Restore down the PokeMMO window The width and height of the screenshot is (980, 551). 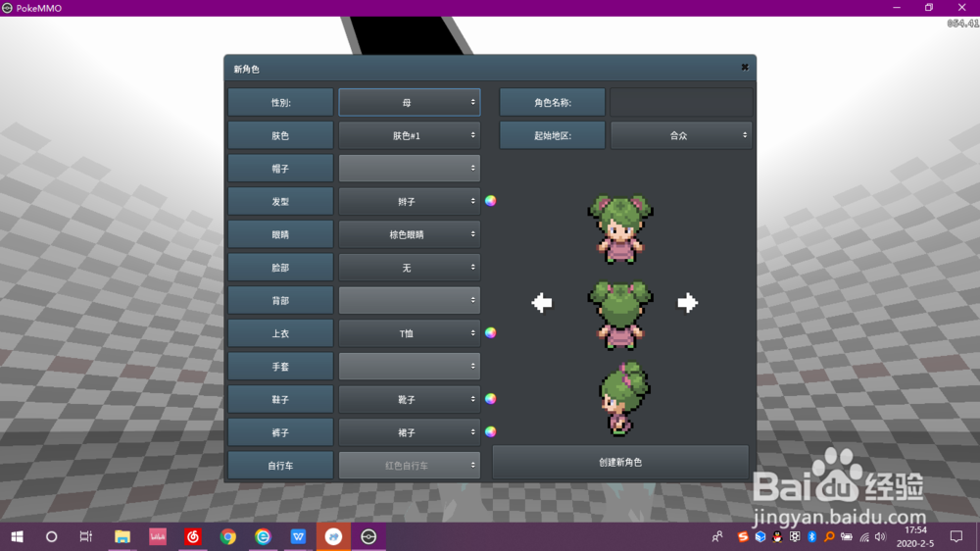[x=929, y=8]
